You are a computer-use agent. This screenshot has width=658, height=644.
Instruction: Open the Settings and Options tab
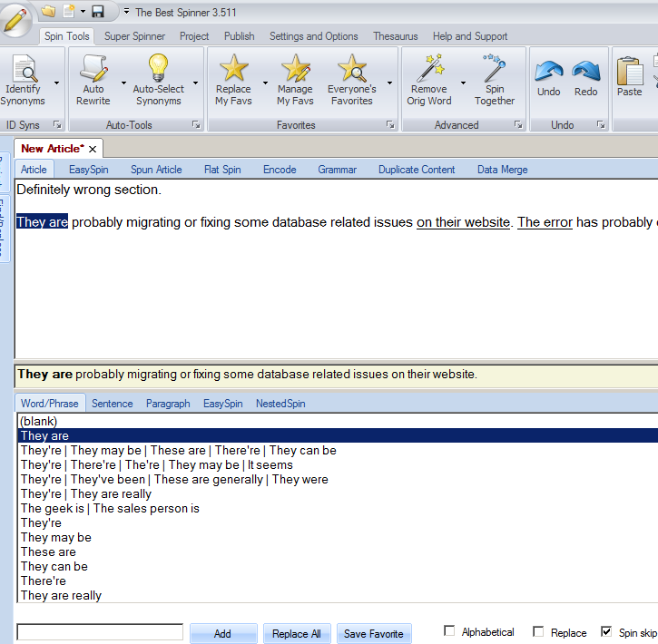pos(313,36)
